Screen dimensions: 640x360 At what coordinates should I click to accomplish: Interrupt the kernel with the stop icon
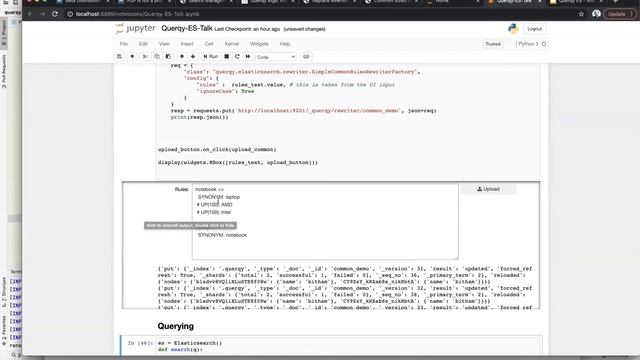coord(227,57)
